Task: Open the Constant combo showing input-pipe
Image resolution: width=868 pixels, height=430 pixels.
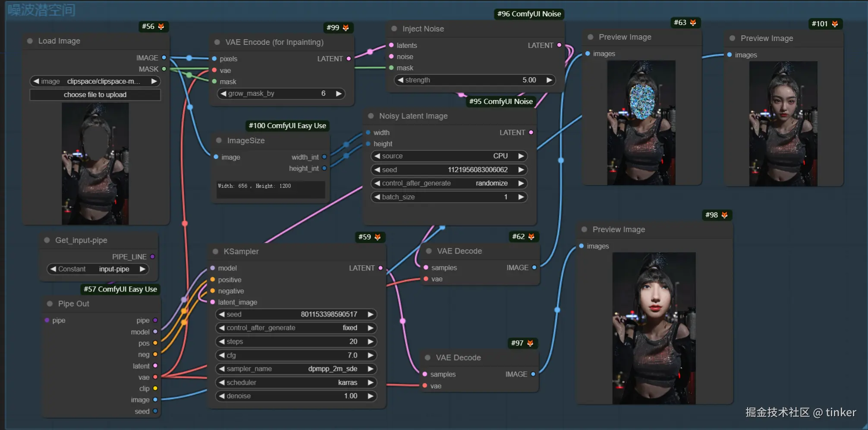Action: (x=98, y=269)
